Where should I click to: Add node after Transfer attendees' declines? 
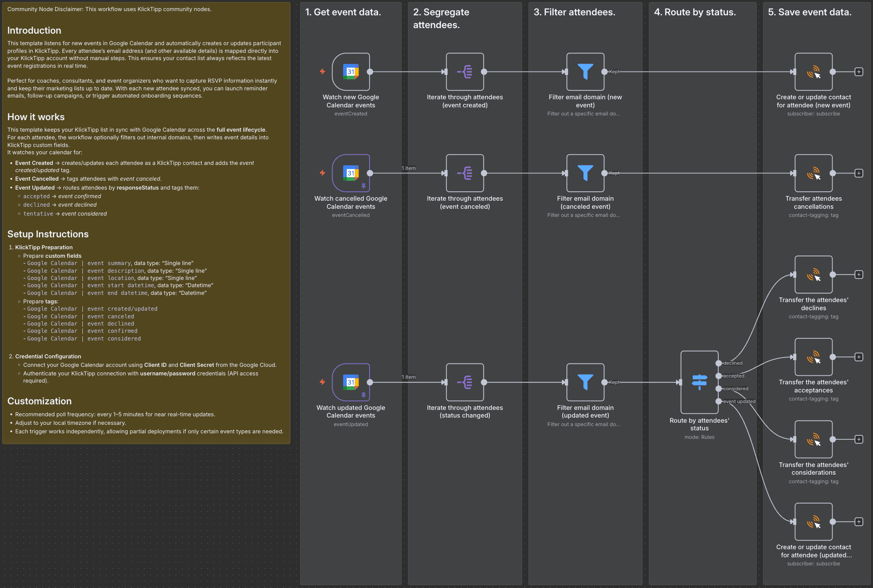859,274
